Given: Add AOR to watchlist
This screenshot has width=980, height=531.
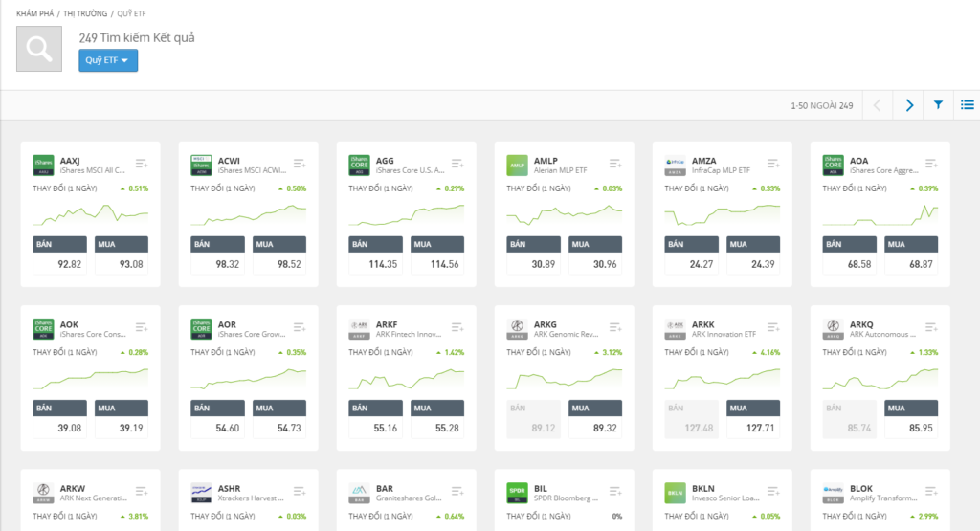Looking at the screenshot, I should (x=300, y=327).
